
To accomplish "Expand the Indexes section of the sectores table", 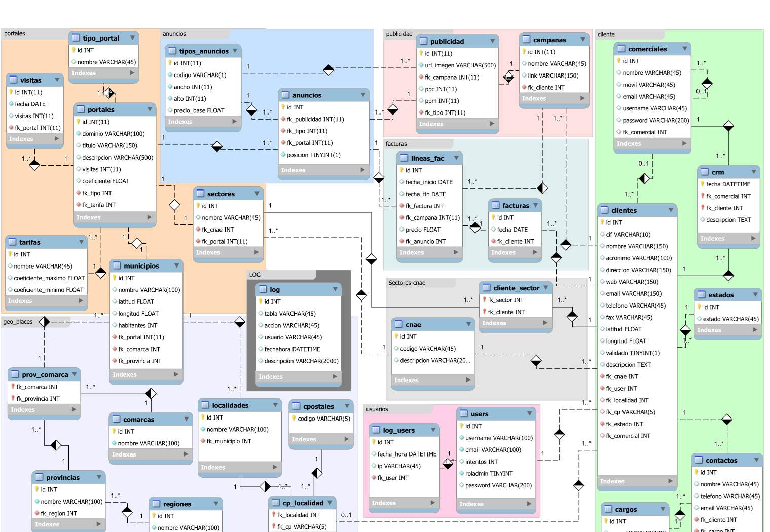I will tap(256, 252).
